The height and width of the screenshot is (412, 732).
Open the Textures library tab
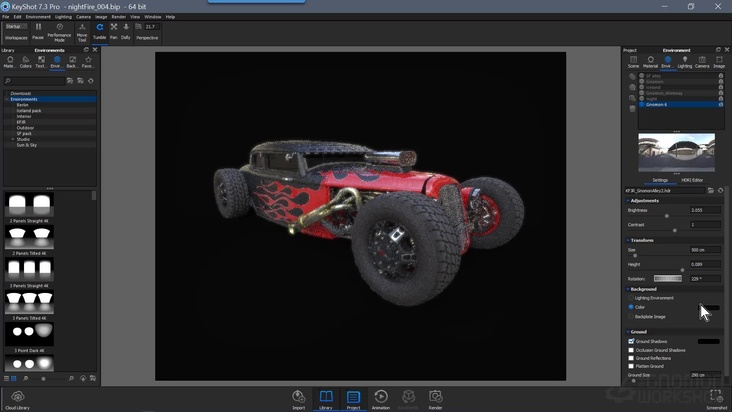[41, 62]
